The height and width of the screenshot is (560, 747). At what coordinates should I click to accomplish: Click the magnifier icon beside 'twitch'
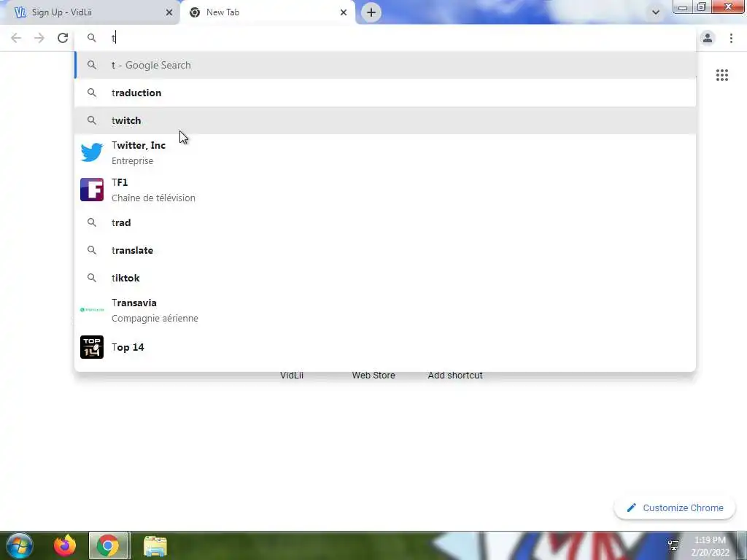tap(91, 120)
